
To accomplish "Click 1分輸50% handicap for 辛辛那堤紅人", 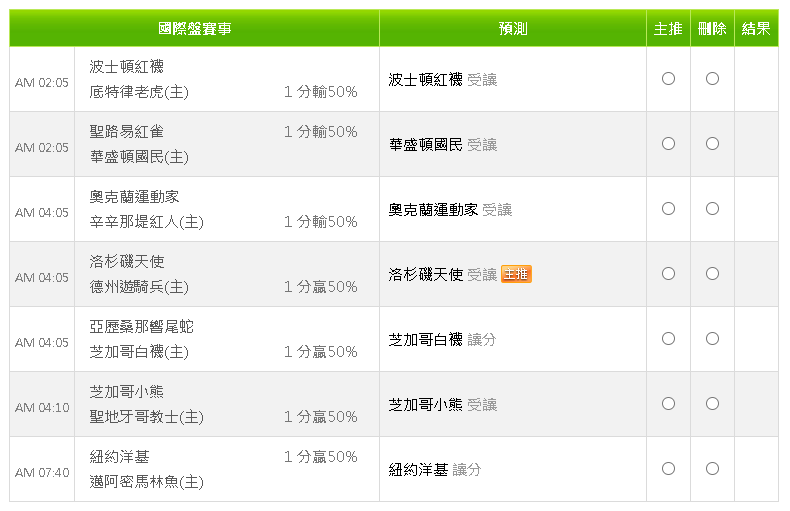I will tap(320, 222).
